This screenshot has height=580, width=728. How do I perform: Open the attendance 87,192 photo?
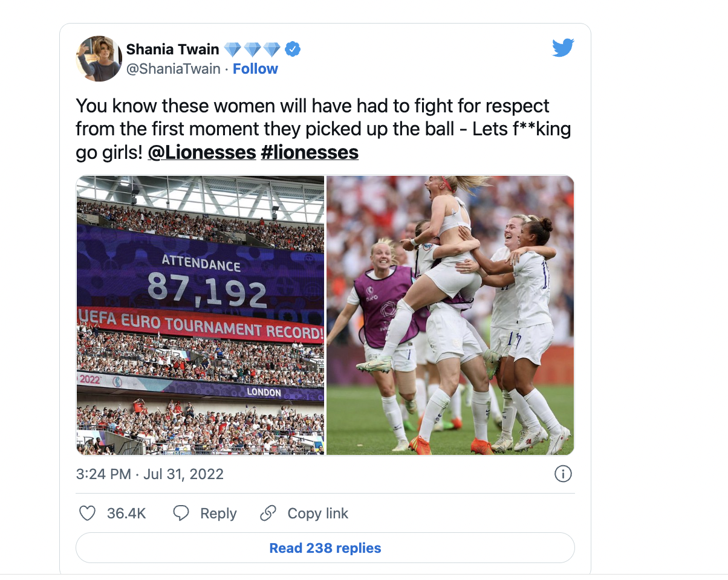coord(200,315)
